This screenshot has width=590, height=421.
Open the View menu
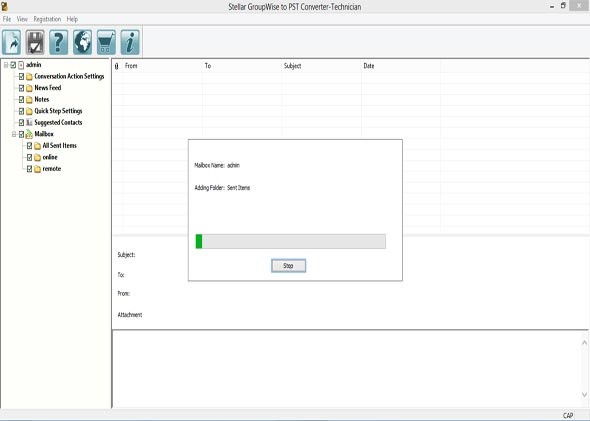[22, 19]
